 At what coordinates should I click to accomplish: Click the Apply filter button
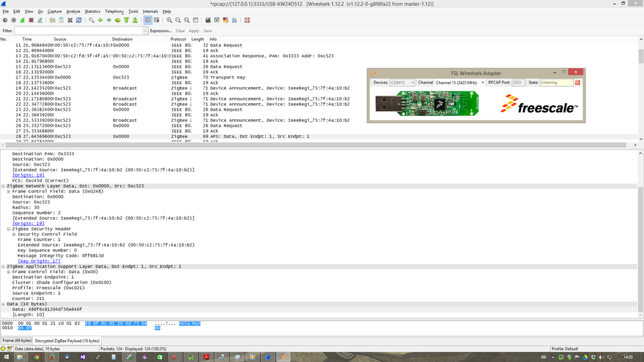pyautogui.click(x=194, y=31)
